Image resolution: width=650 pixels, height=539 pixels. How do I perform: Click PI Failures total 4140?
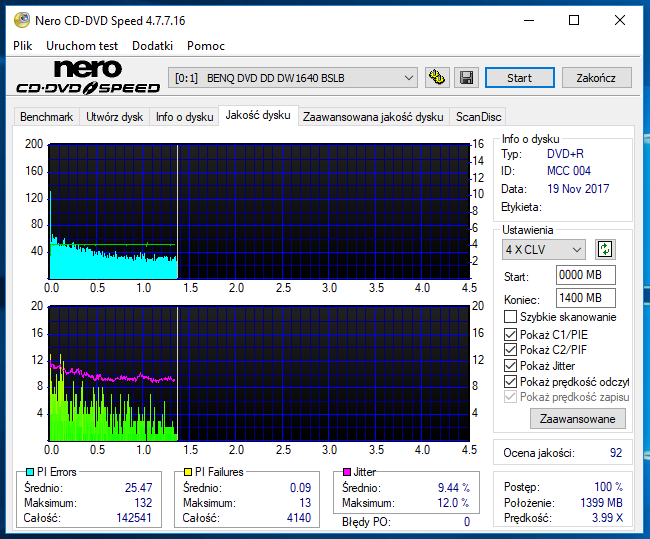point(298,518)
